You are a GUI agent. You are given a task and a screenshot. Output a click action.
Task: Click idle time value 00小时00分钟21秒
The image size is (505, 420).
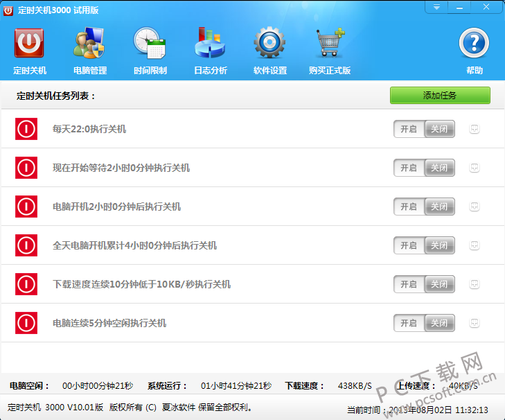tap(98, 385)
